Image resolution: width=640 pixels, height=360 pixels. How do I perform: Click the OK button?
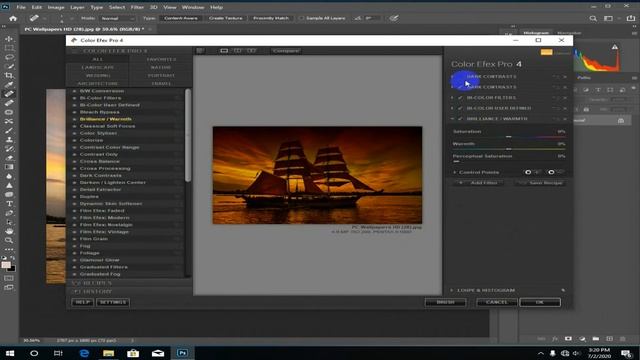(540, 302)
